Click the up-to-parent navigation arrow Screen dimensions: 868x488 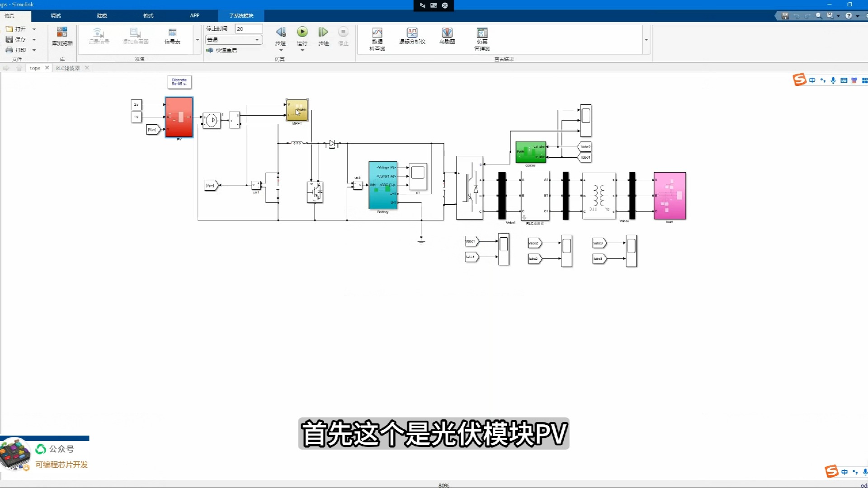pyautogui.click(x=19, y=68)
